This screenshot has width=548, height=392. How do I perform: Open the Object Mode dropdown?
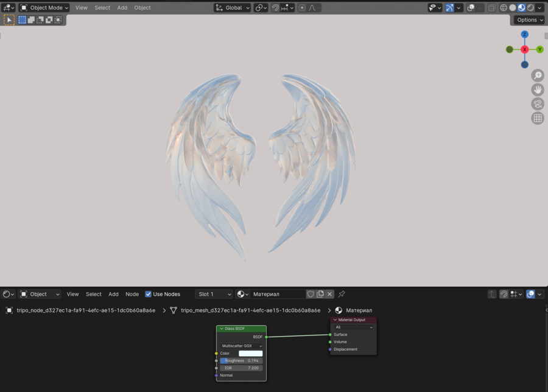coord(44,8)
